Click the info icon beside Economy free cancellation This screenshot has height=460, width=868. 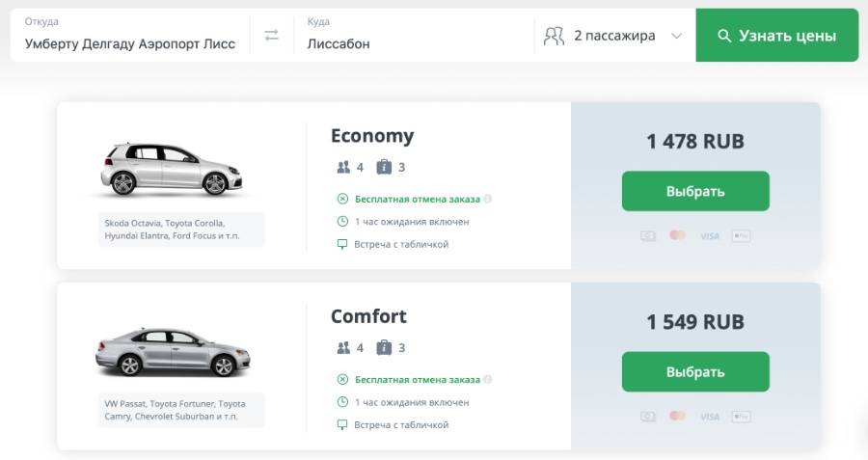[x=488, y=200]
